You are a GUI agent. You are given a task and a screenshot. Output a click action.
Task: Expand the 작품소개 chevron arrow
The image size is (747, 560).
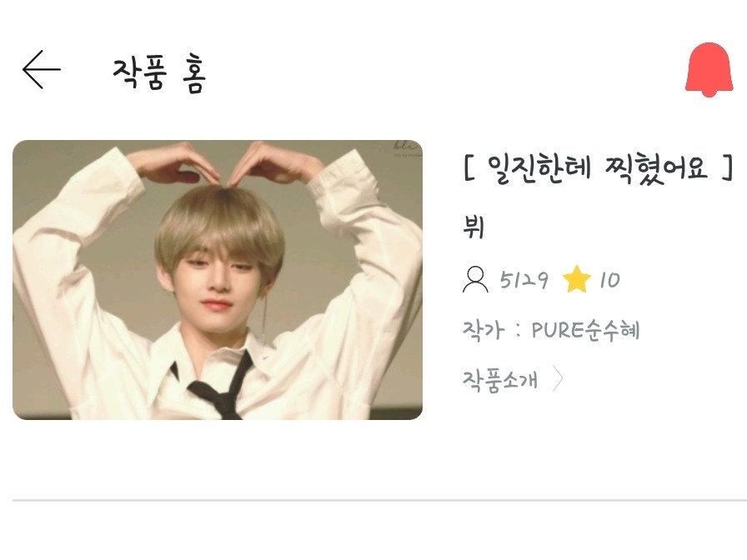pyautogui.click(x=558, y=379)
